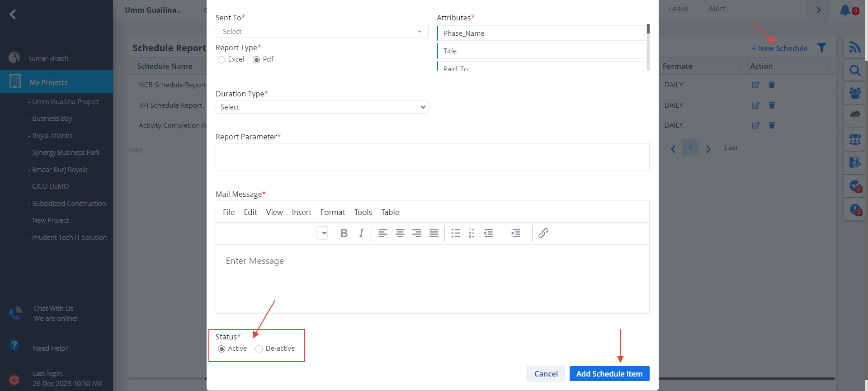Click the RSS feed icon in right panel
Image resolution: width=868 pixels, height=391 pixels.
coord(854,47)
